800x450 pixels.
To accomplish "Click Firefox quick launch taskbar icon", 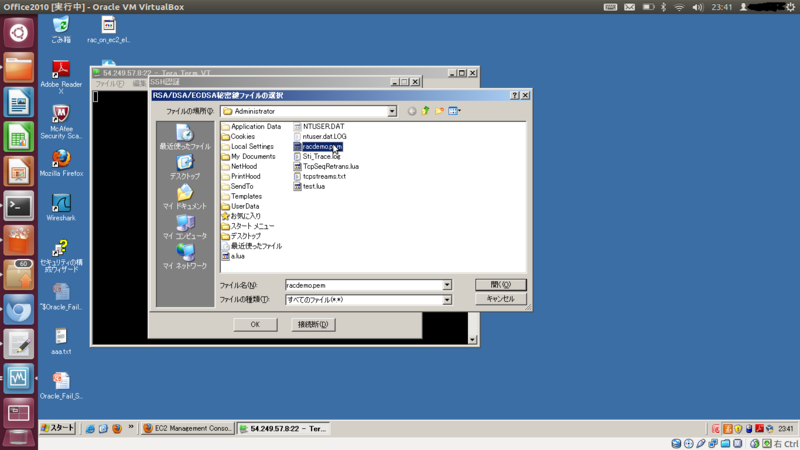I will (116, 429).
